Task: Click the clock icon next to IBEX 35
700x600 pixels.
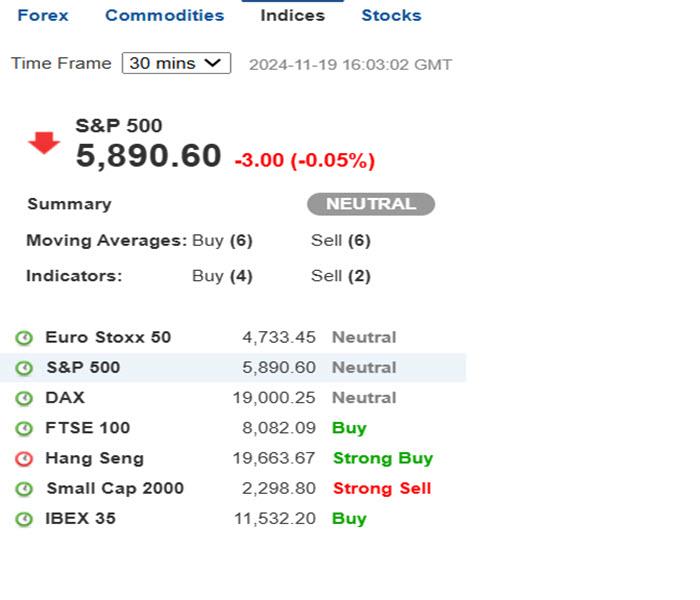Action: (x=24, y=519)
